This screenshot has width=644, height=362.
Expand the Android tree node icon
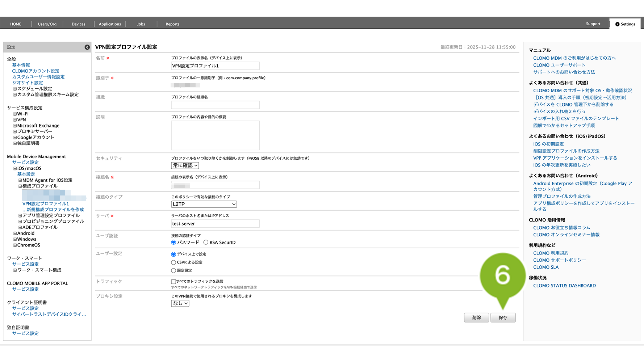pyautogui.click(x=15, y=233)
